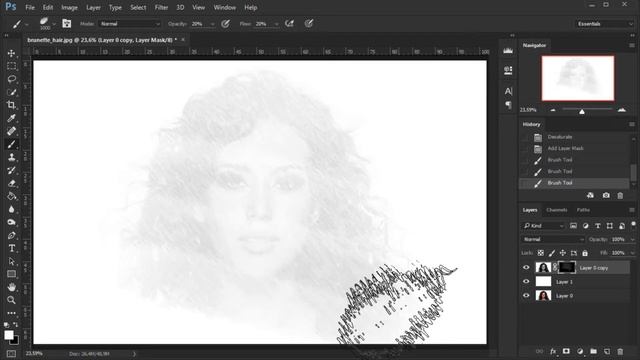640x360 pixels.
Task: Open the brush Opacity dropdown arrow
Action: [212, 24]
